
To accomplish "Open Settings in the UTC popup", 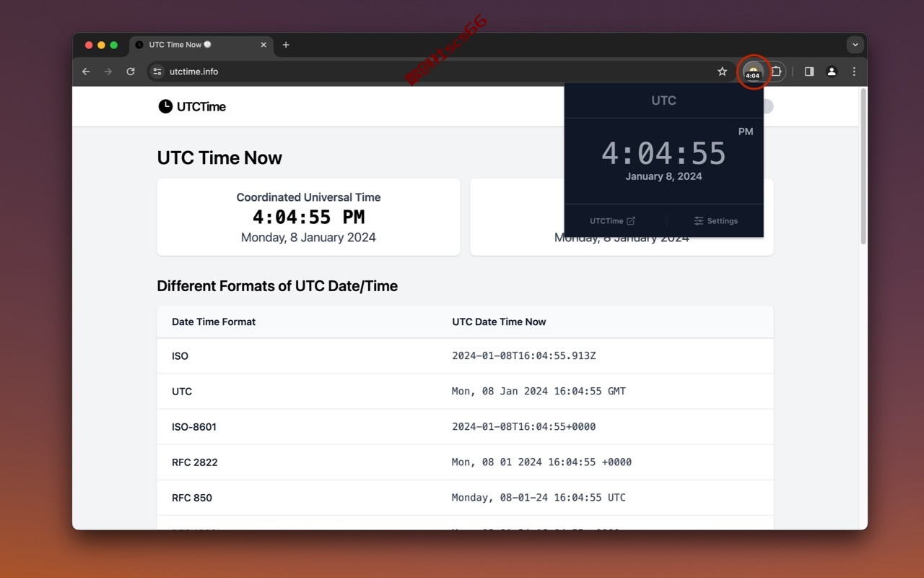I will click(x=715, y=221).
